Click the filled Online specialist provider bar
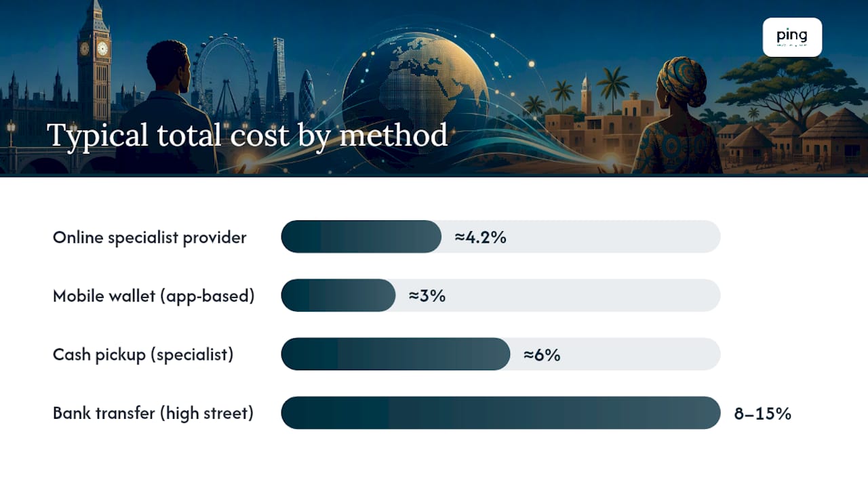Screen dimensions: 868x488 361,237
